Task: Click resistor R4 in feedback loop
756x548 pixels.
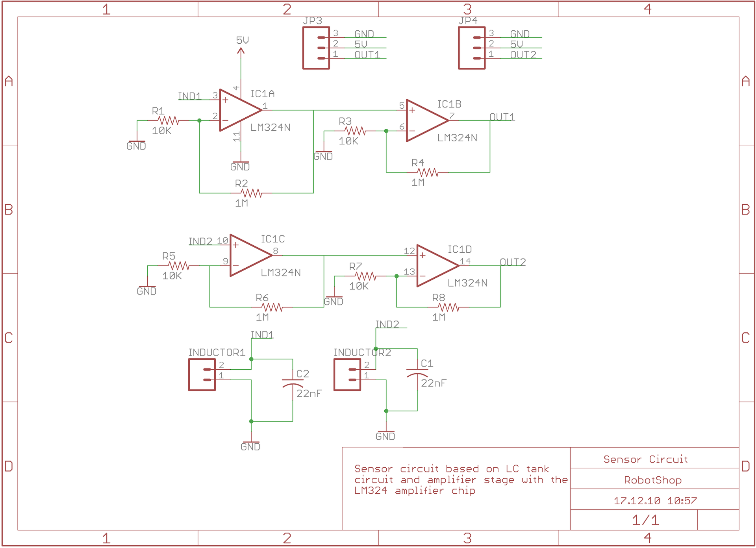Action: (428, 172)
